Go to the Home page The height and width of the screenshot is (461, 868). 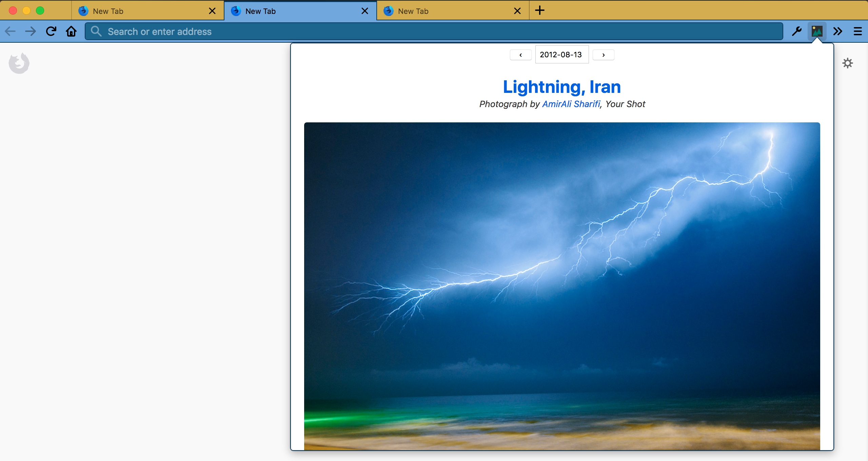point(71,32)
